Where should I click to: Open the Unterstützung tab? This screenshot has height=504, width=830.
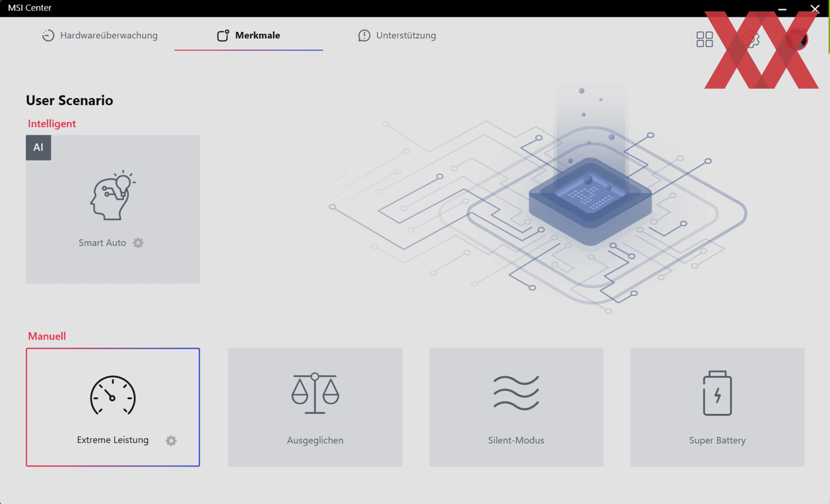tap(397, 35)
